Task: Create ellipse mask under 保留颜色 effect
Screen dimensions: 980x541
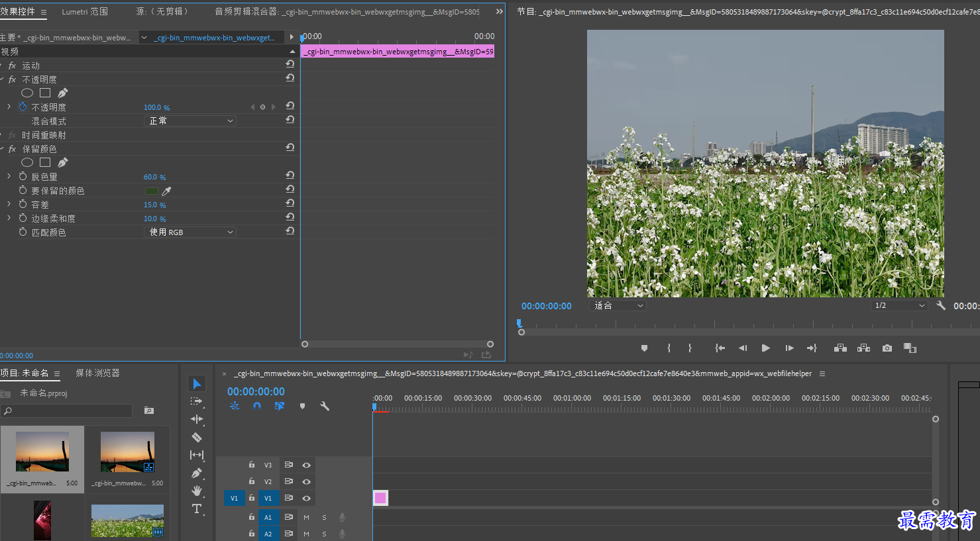Action: click(27, 162)
